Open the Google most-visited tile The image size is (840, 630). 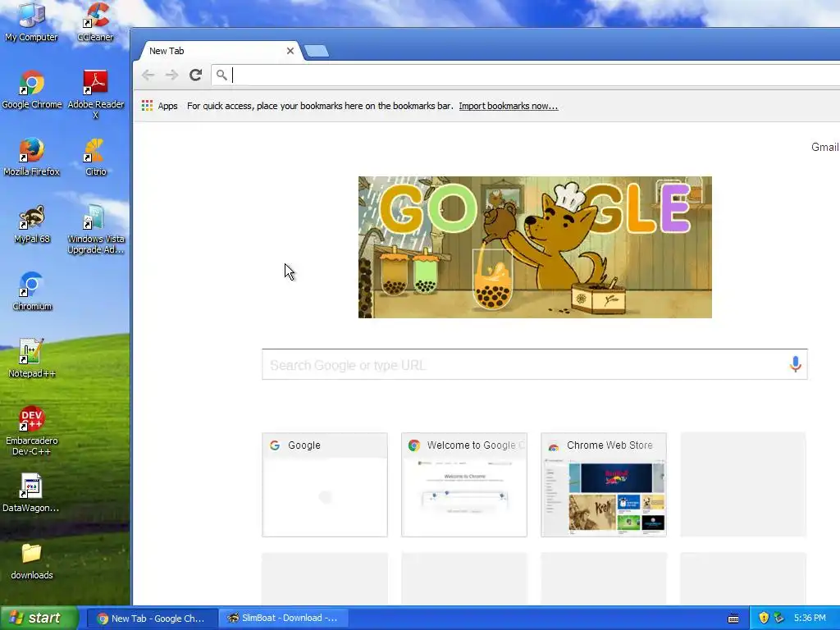point(325,485)
